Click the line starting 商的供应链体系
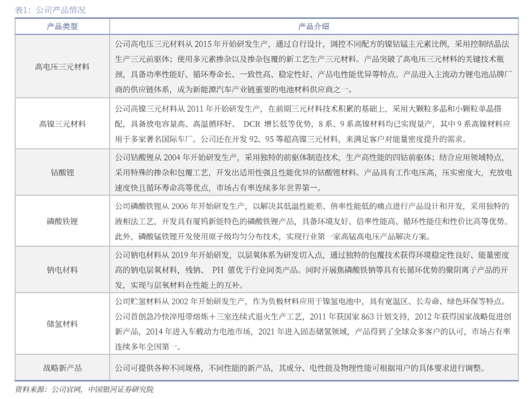Screen dimensions: 532x399 pos(234,90)
